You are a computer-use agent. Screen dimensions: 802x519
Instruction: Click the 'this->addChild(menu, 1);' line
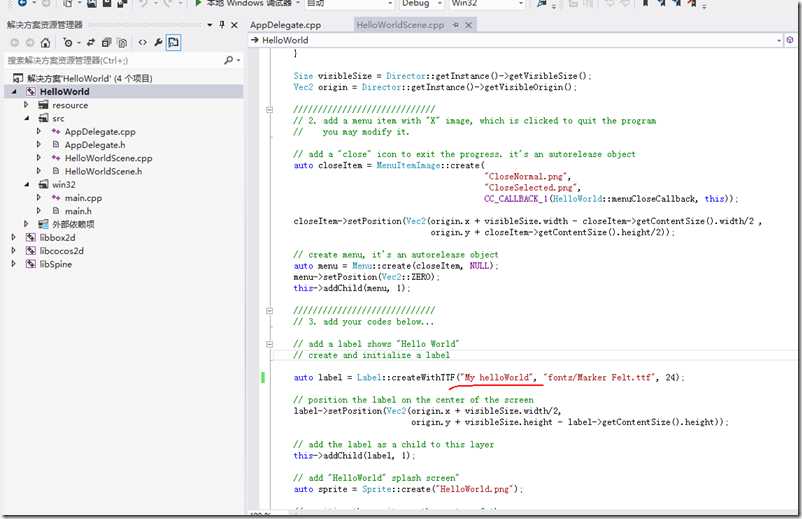[352, 288]
